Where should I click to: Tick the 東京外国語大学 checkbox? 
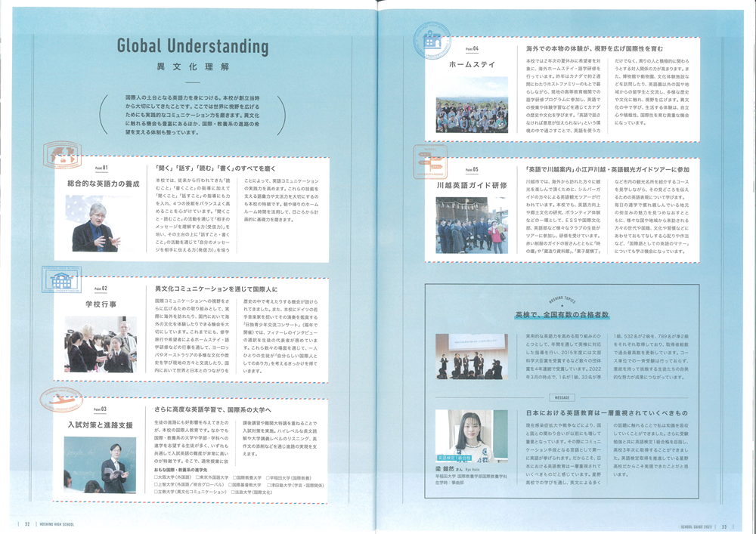[x=197, y=477]
